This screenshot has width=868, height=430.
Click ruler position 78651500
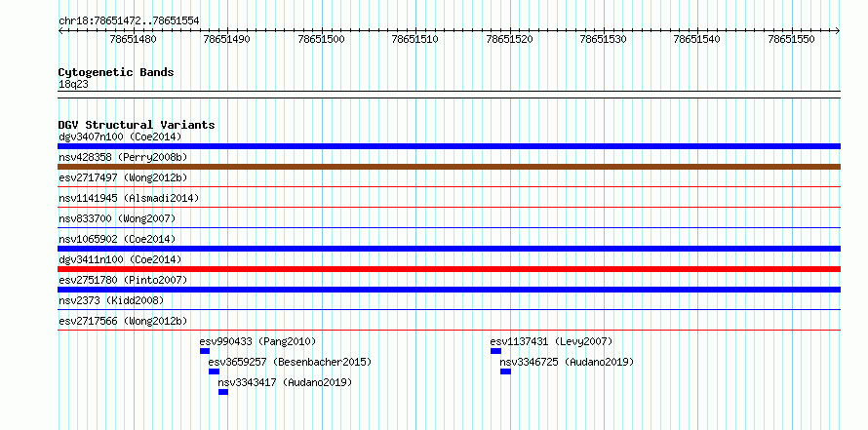pos(321,39)
